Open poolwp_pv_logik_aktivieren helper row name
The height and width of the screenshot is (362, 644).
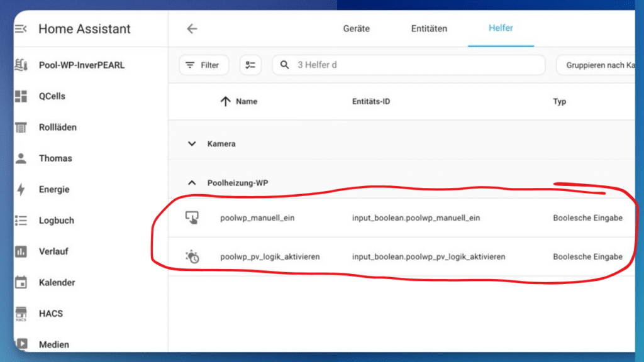point(270,257)
